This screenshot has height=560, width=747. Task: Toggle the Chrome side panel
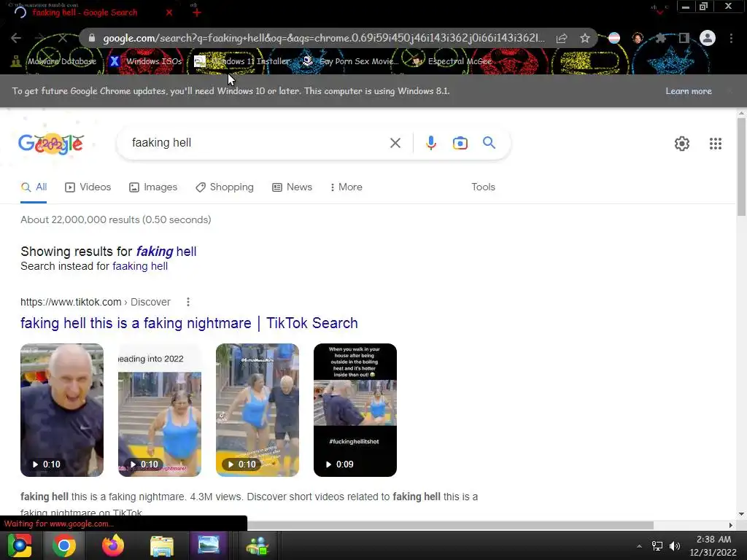point(684,38)
